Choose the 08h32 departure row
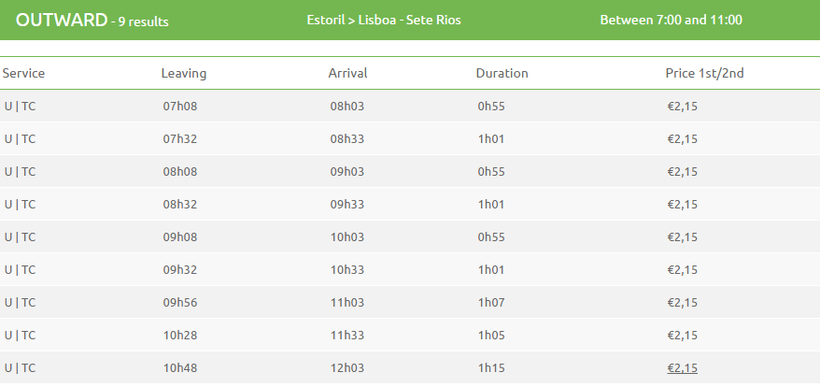820x387 pixels. tap(410, 204)
